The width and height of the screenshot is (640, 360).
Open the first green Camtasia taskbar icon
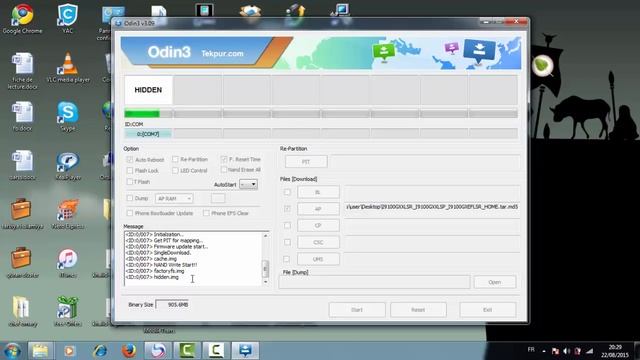click(187, 351)
